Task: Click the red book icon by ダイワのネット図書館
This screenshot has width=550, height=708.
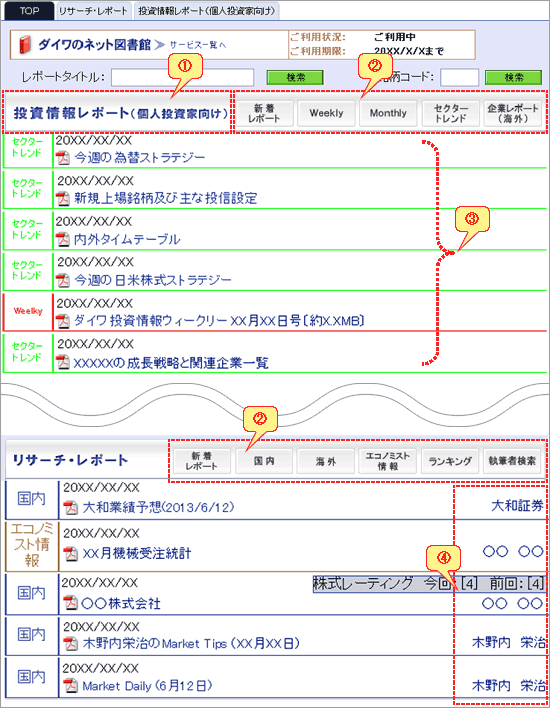Action: pyautogui.click(x=25, y=45)
